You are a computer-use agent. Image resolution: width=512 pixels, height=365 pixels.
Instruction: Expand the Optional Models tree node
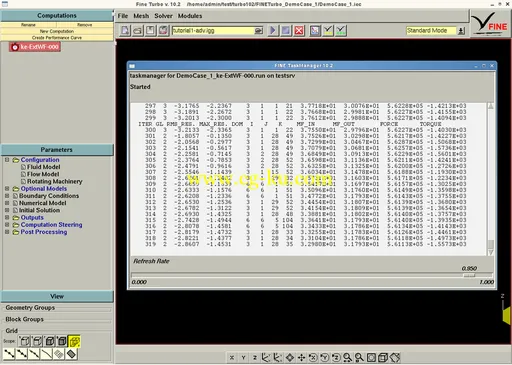click(7, 189)
